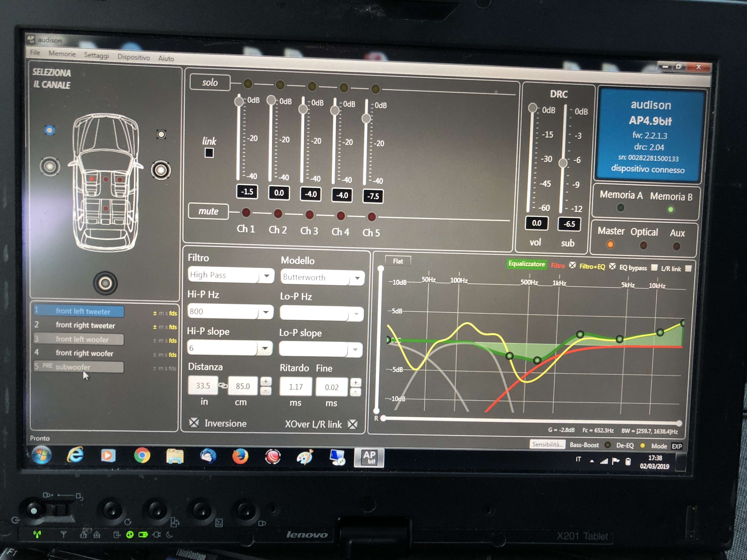747x560 pixels.
Task: Click the Flat equalizer button
Action: (x=398, y=261)
